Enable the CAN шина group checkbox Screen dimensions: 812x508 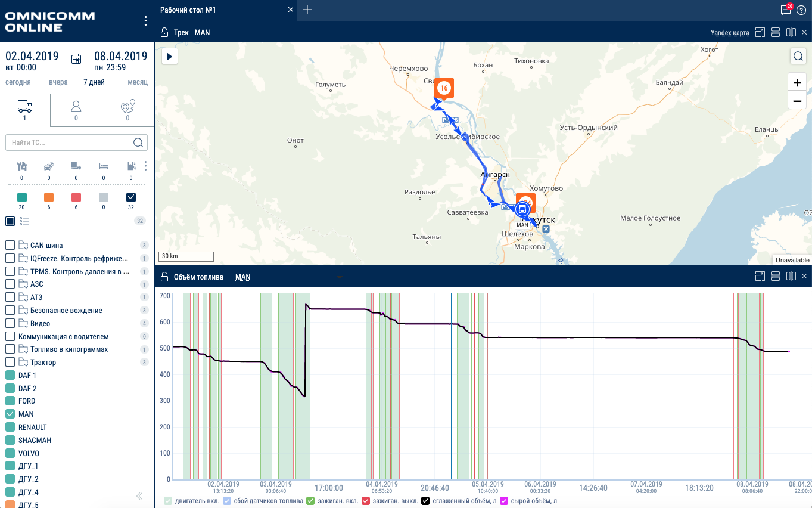(x=10, y=244)
